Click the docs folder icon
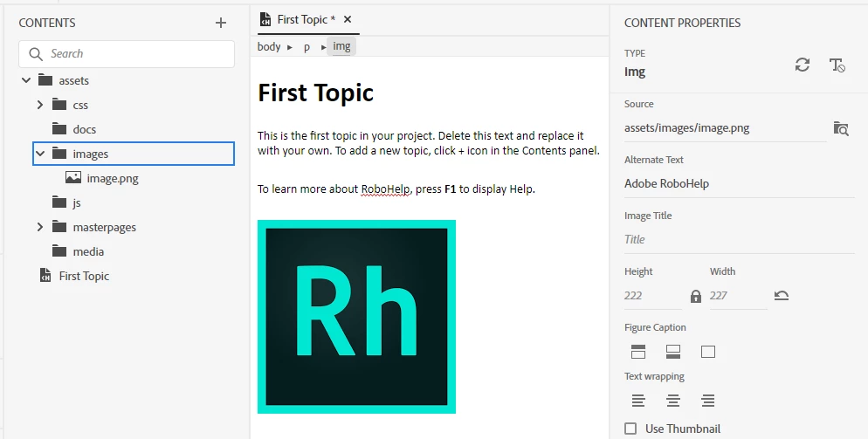Viewport: 868px width, 439px height. point(59,128)
